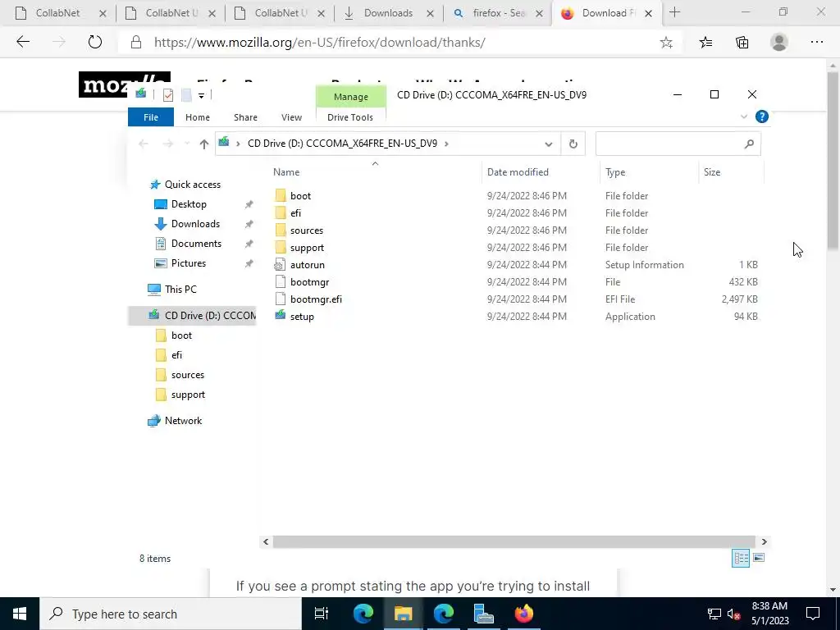Open Edge Favorites list icon
The height and width of the screenshot is (630, 840).
(x=705, y=43)
